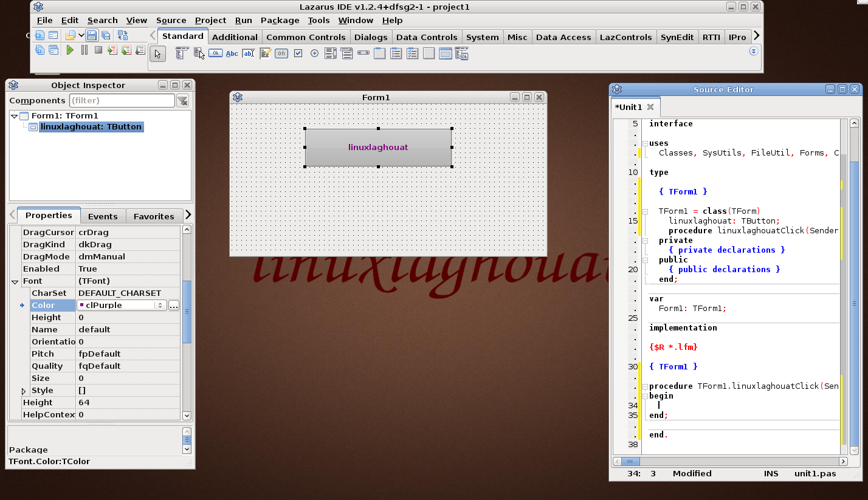Pick the TLabel 'Abc' palette component
Viewport: 868px width, 500px height.
tap(232, 53)
